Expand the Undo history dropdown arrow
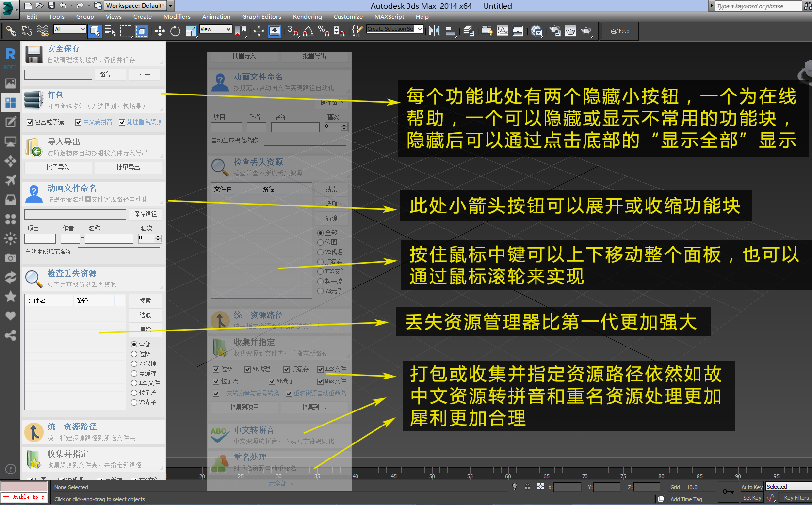Image resolution: width=812 pixels, height=505 pixels. point(71,6)
